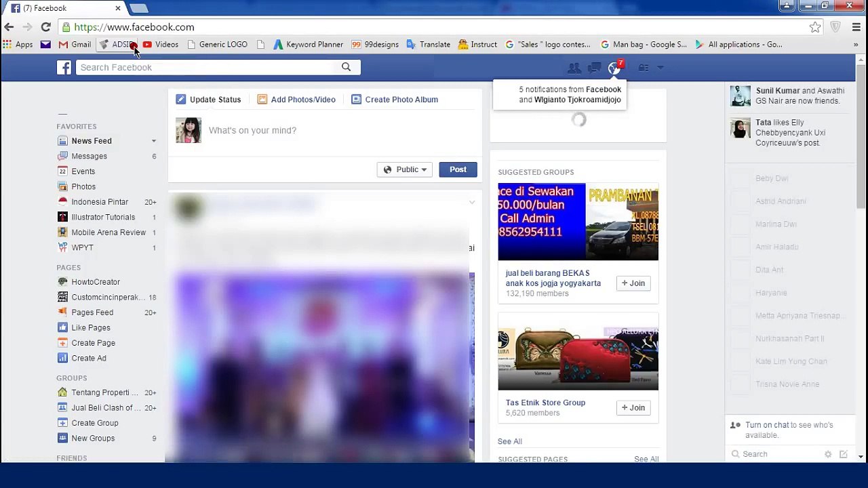Click the Create Group icon in sidebar
Screen dimensions: 868x488
click(x=62, y=423)
